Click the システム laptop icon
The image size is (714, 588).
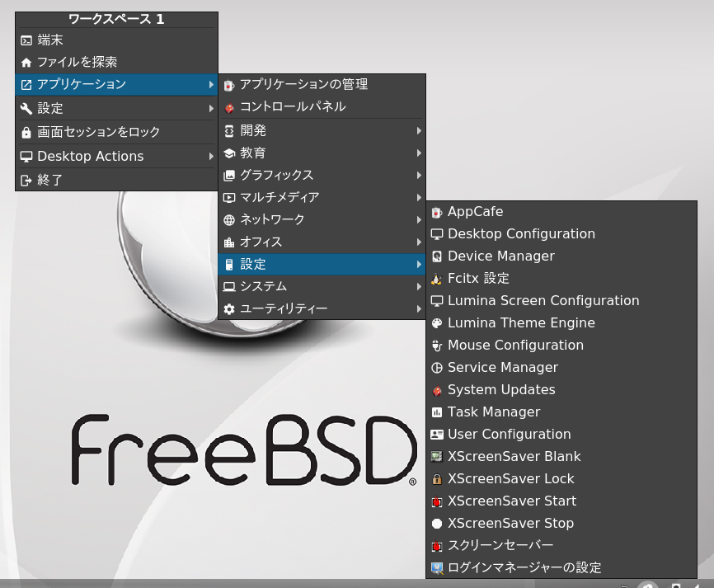(229, 287)
